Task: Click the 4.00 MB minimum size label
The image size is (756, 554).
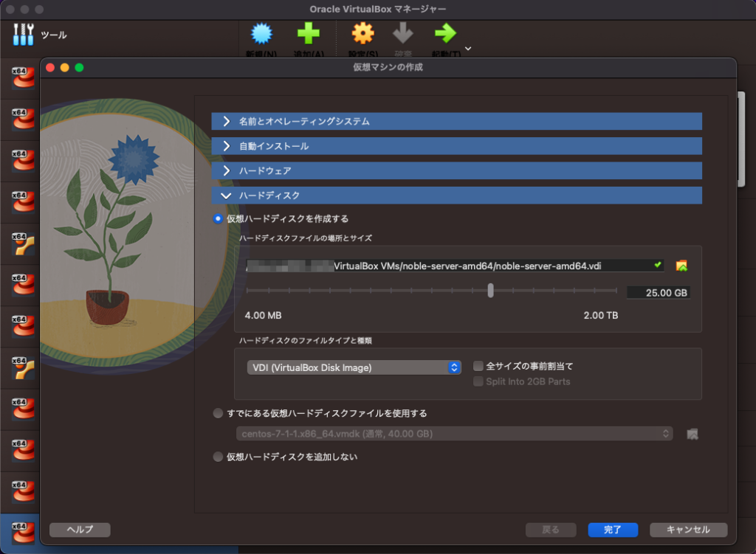Action: coord(264,316)
